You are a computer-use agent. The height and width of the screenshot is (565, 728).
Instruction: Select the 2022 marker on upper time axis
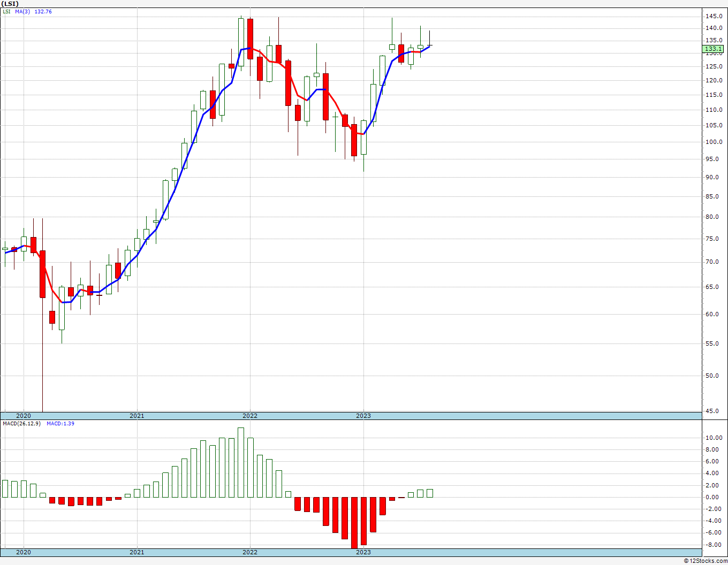[x=250, y=416]
